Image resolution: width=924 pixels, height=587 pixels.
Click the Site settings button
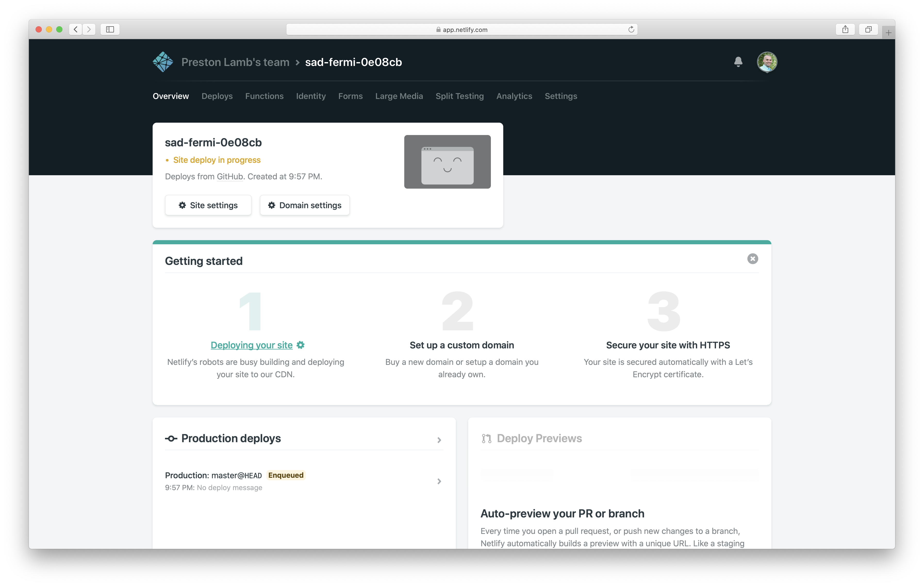(x=208, y=205)
